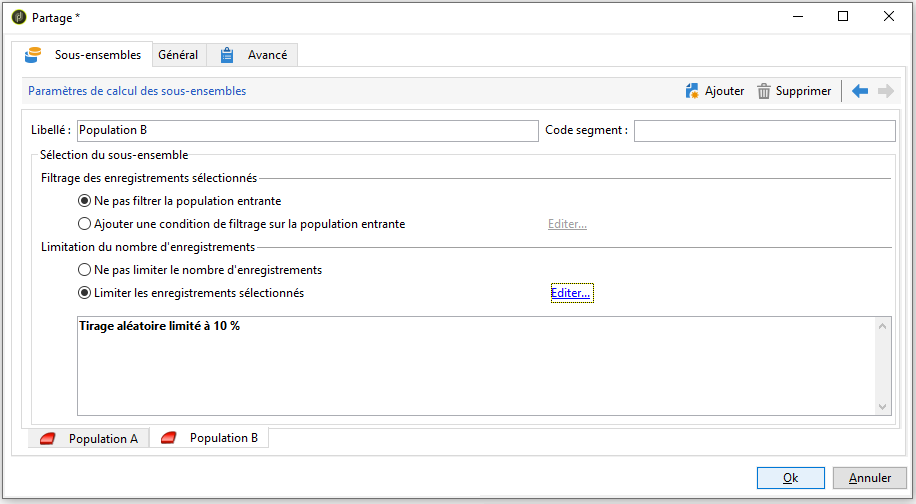Choose 'Ne pas limiter le nombre d'enregistrements'
916x504 pixels.
85,270
